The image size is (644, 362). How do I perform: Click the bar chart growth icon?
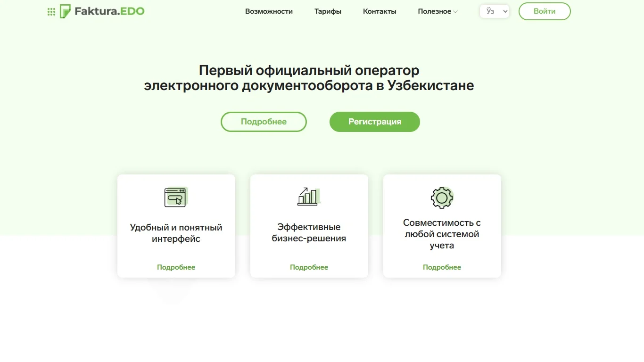coord(309,197)
